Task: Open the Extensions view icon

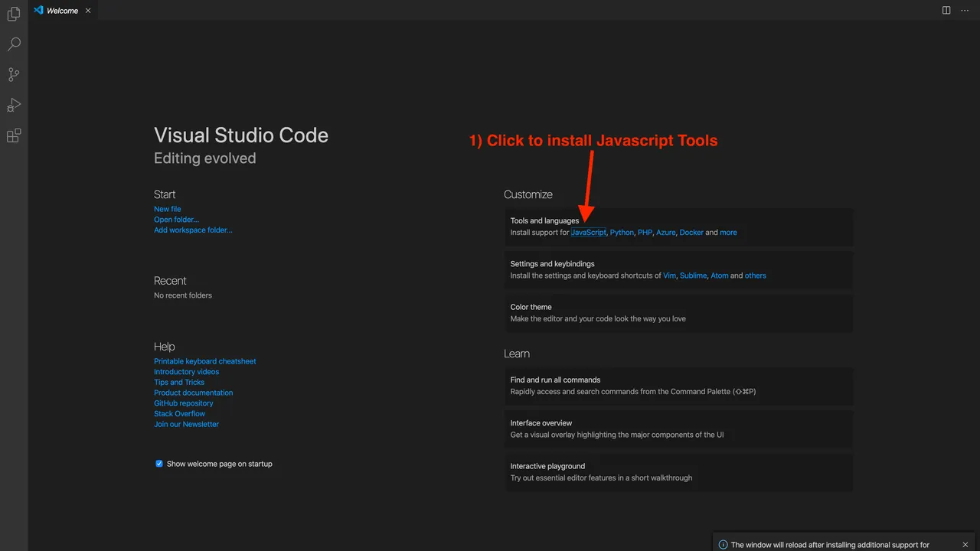Action: point(14,135)
